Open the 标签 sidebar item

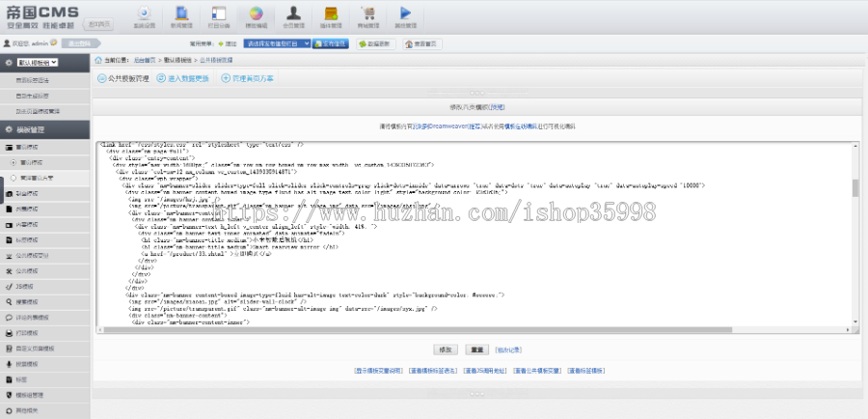coord(44,379)
